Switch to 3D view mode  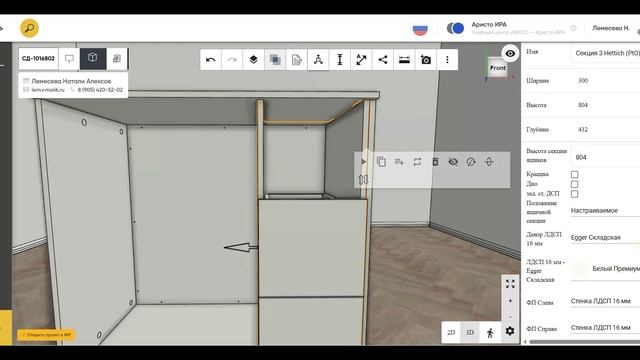pos(470,332)
